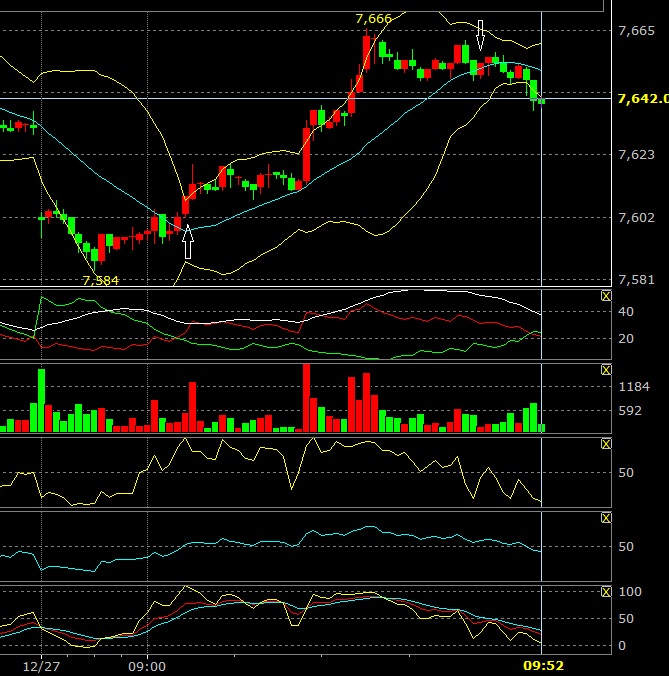The width and height of the screenshot is (669, 676).
Task: Close the indicator panel with 40 and 20 scale
Action: [x=606, y=296]
